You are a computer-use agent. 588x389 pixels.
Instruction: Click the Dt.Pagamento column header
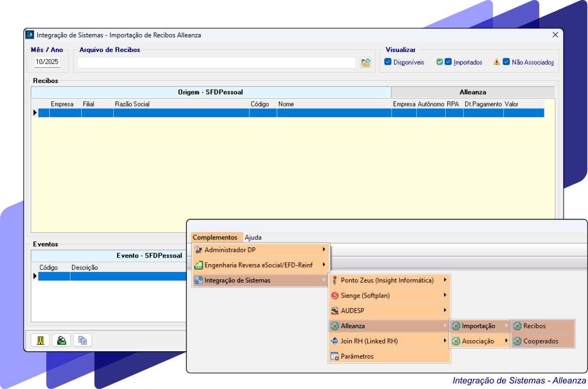(483, 104)
